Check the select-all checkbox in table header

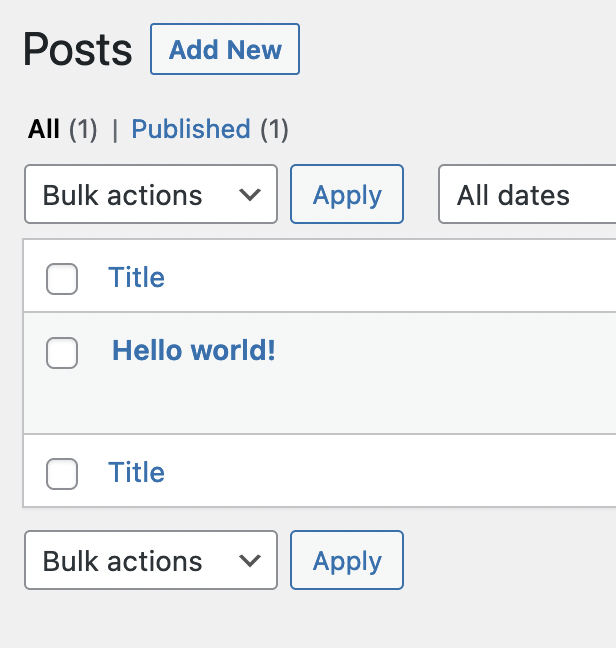point(62,279)
